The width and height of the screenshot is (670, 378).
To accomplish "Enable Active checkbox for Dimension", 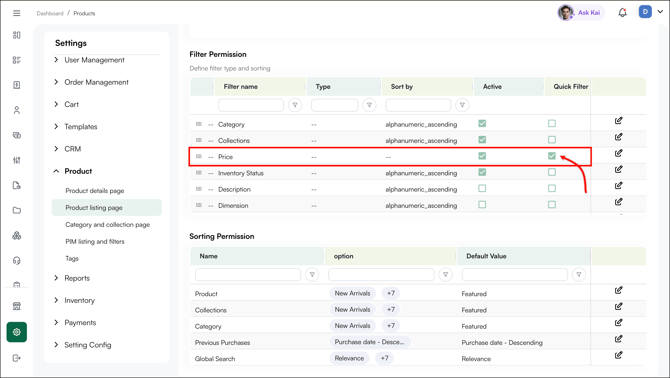I will (482, 205).
